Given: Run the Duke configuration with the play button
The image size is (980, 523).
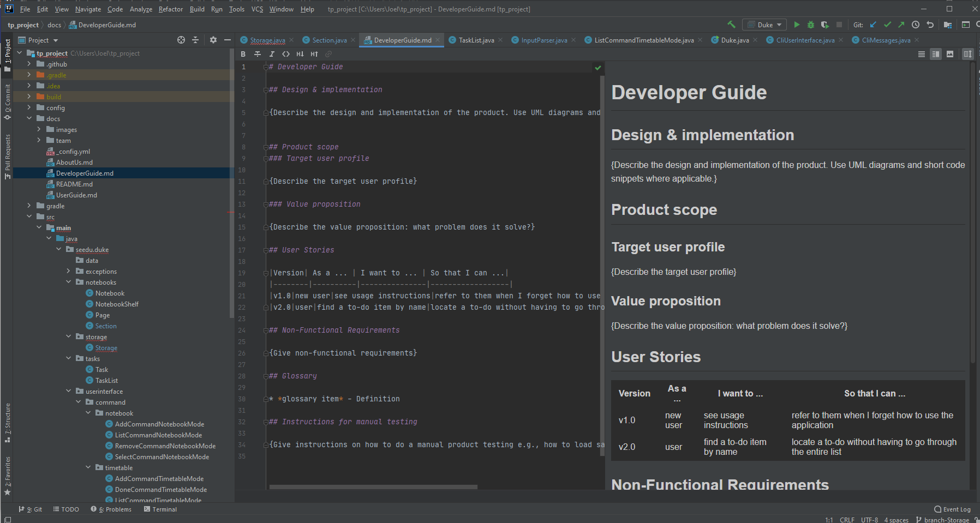Looking at the screenshot, I should pyautogui.click(x=797, y=25).
